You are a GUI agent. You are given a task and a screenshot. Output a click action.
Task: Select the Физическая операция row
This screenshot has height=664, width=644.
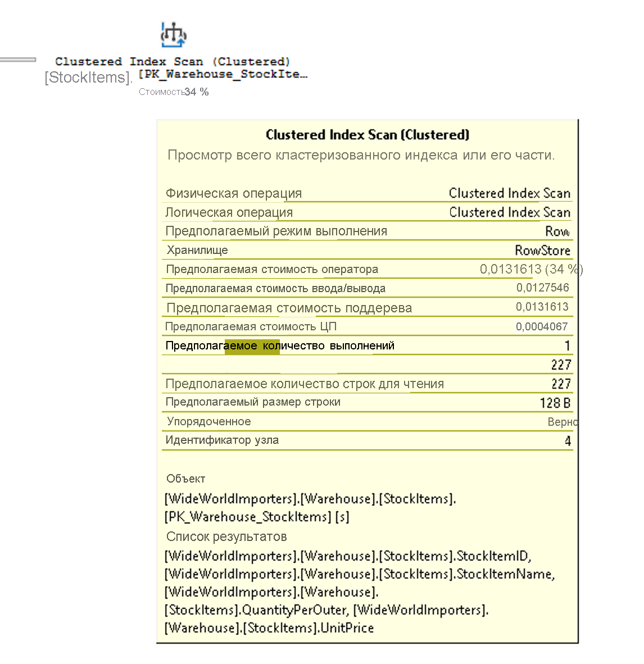coord(368,193)
